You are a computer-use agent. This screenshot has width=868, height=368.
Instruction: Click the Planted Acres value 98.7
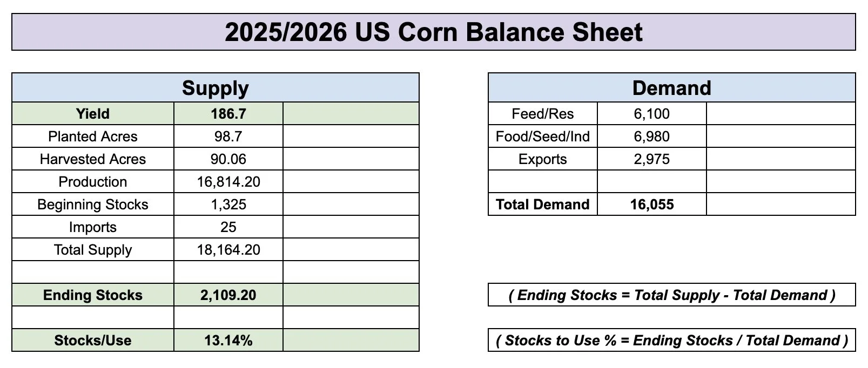coord(228,137)
